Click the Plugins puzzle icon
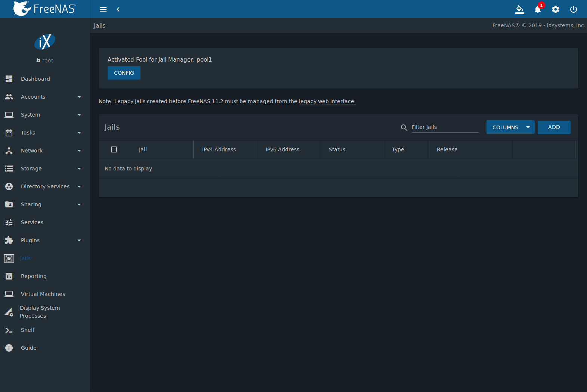 point(9,240)
